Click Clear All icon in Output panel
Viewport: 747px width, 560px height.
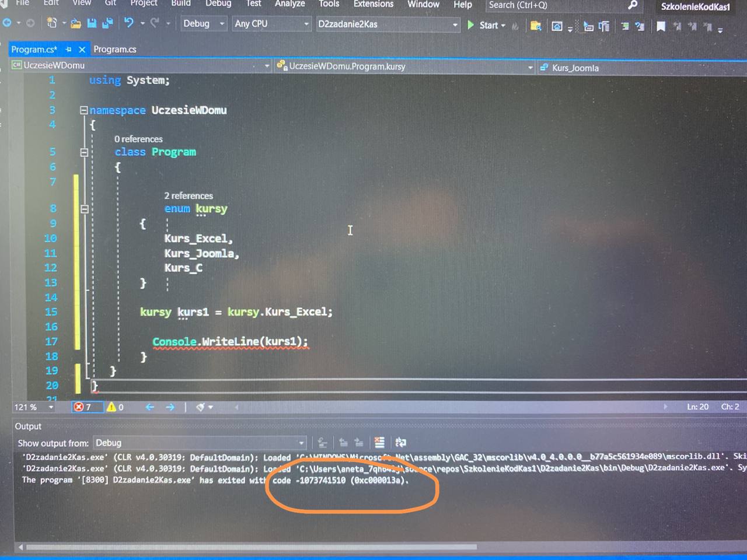[379, 442]
